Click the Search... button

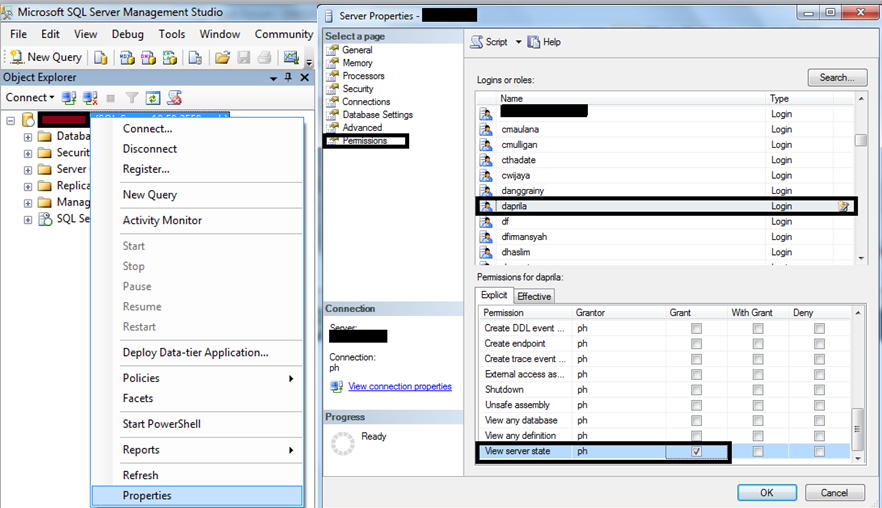[837, 78]
